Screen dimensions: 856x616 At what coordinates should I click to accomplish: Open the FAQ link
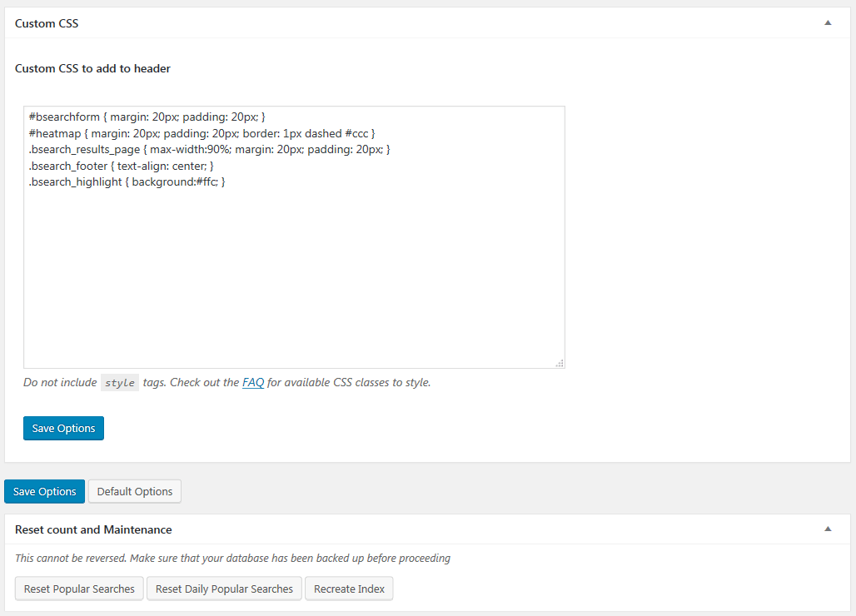(253, 383)
